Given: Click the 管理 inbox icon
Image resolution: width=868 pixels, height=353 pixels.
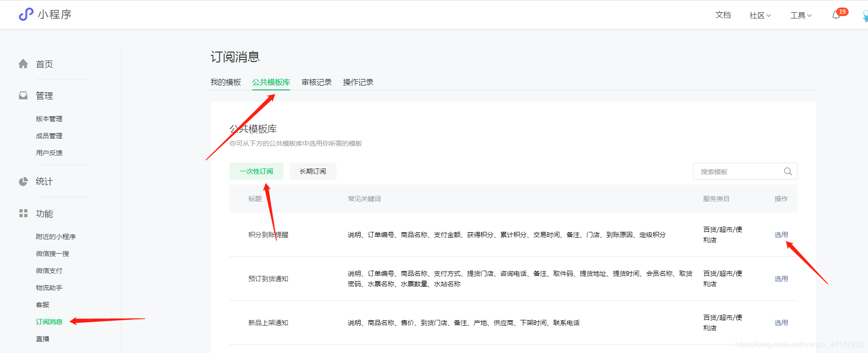Looking at the screenshot, I should pos(23,96).
